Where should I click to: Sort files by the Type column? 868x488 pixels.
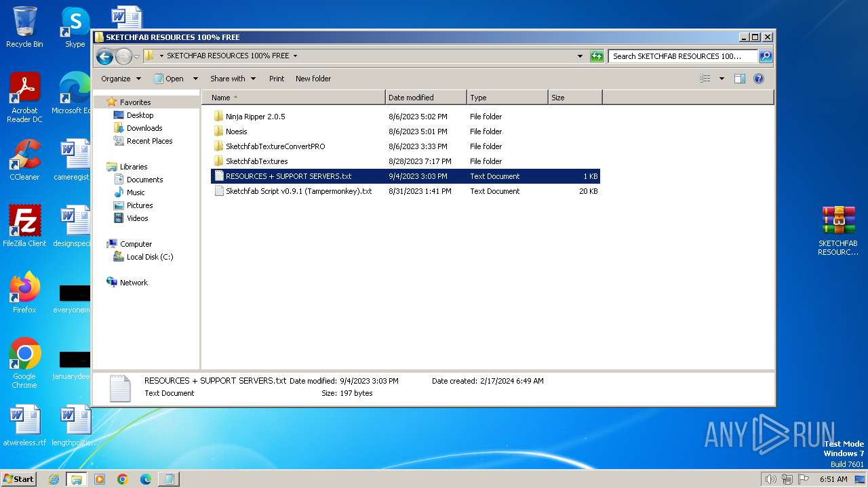507,98
